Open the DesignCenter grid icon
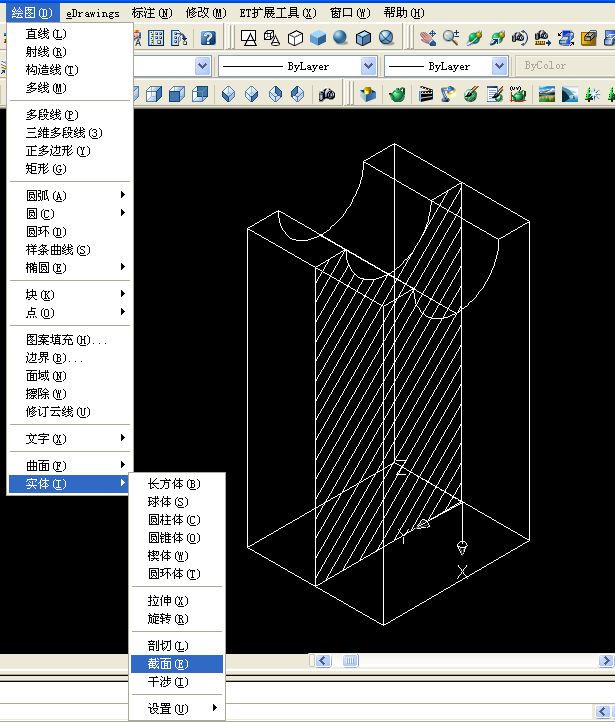Image resolution: width=615 pixels, height=723 pixels. point(156,38)
